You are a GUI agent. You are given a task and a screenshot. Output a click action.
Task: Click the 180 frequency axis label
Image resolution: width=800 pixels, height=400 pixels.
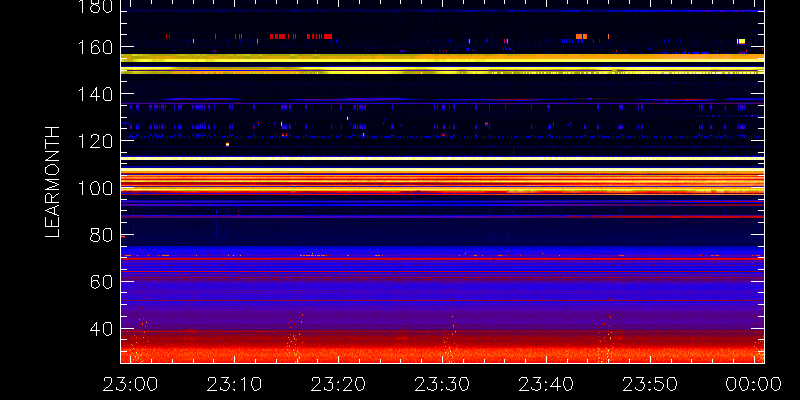click(x=96, y=7)
